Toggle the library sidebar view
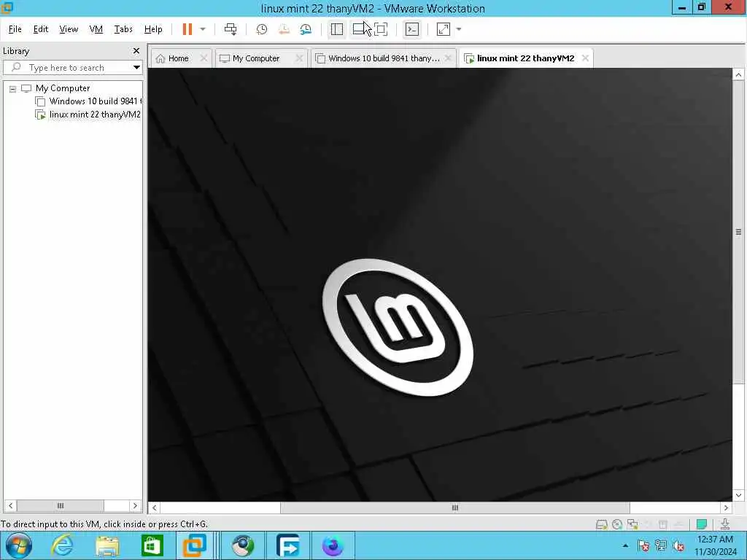Viewport: 747px width, 560px height. (x=337, y=29)
